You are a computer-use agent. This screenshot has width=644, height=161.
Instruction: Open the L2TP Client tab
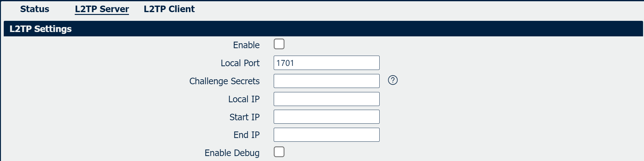pos(169,9)
